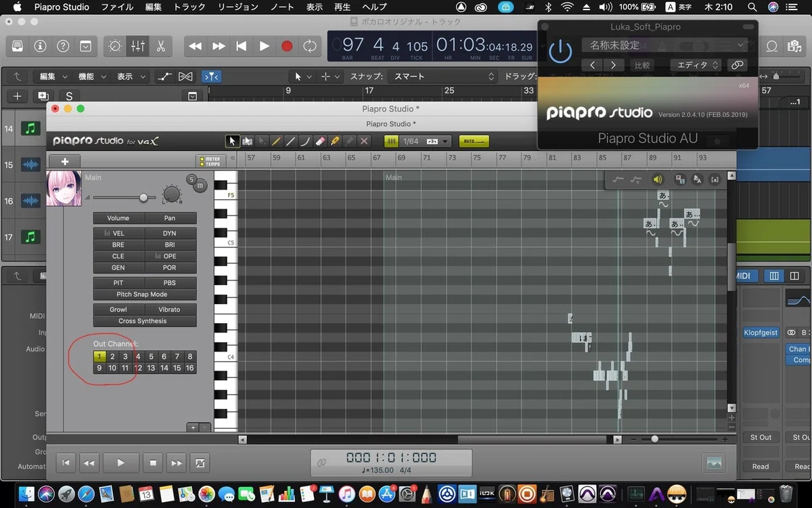Image resolution: width=812 pixels, height=508 pixels.
Task: Open the Logic Inspector info icon
Action: [40, 46]
